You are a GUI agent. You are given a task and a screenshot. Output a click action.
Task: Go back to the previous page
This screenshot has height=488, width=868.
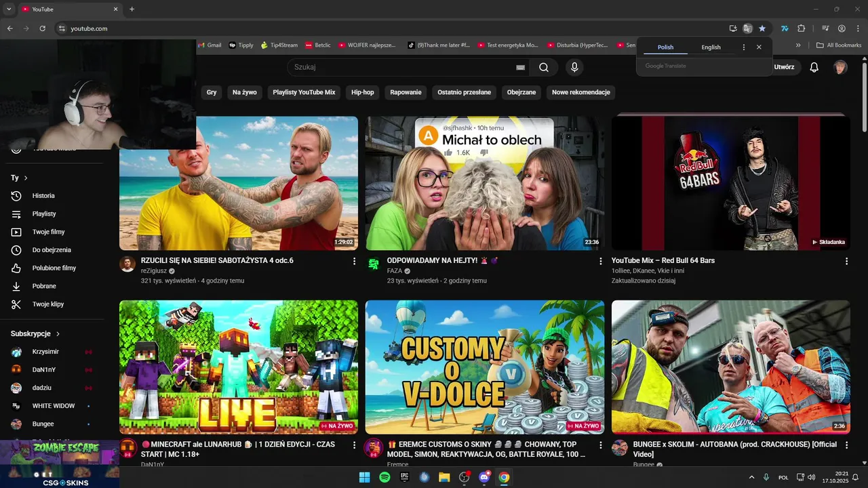coord(9,28)
